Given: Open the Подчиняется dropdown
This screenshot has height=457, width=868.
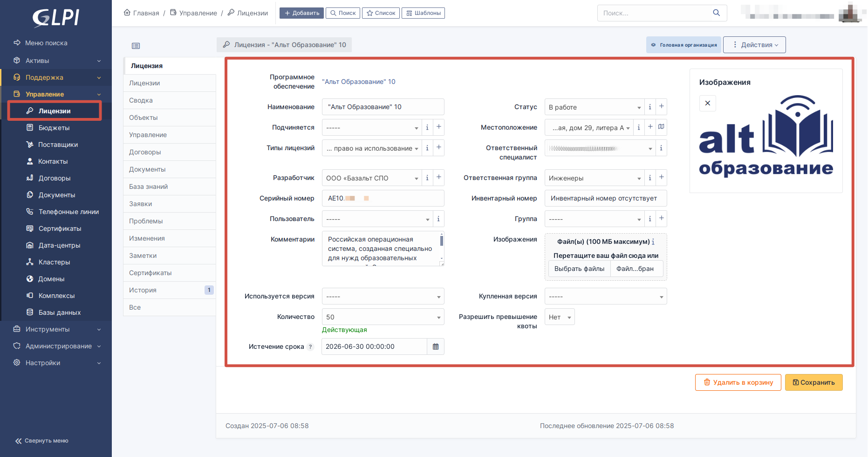Looking at the screenshot, I should 372,127.
